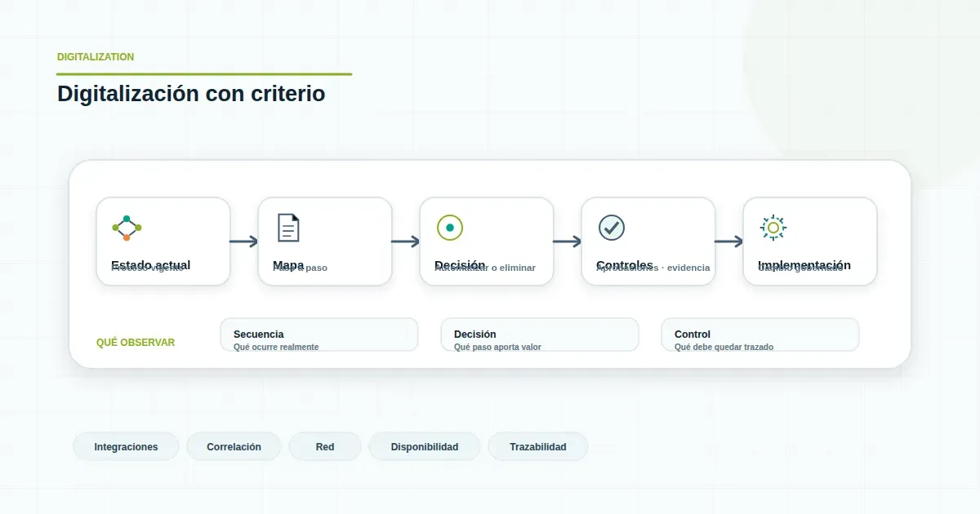Click the text 'Qué ocurre realmente'
Viewport: 980px width, 514px height.
(x=276, y=347)
